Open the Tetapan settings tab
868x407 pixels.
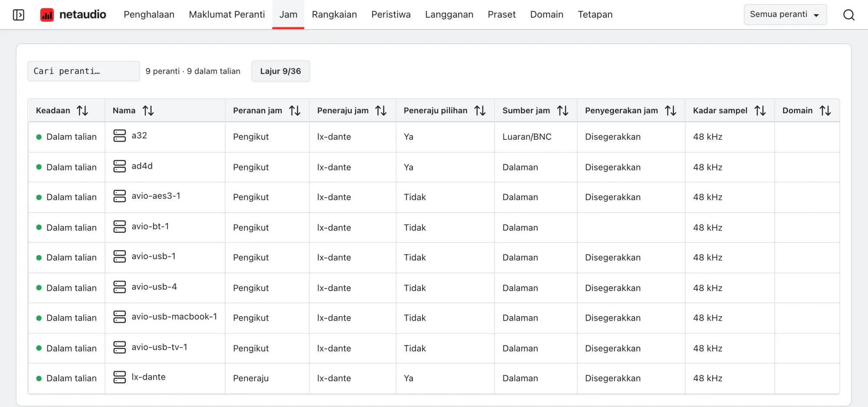(x=595, y=15)
